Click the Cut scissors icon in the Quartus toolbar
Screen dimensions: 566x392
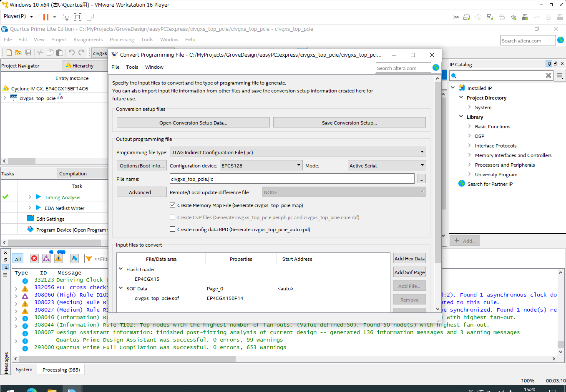click(40, 52)
